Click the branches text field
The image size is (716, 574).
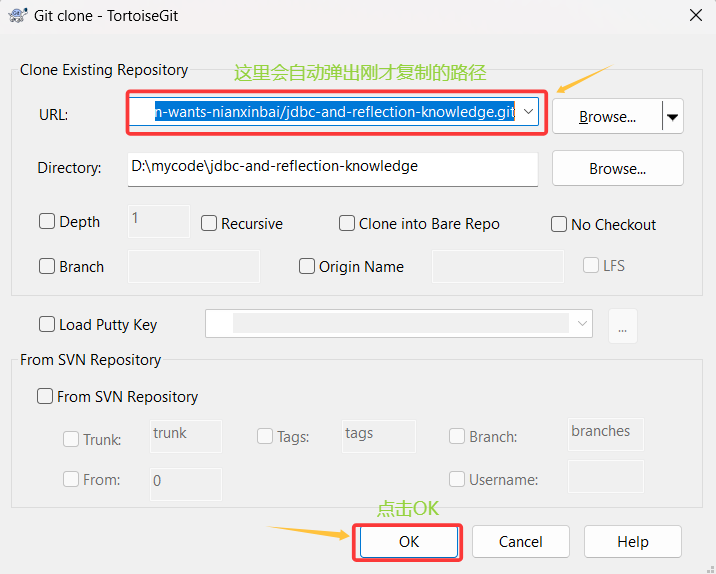click(x=605, y=434)
